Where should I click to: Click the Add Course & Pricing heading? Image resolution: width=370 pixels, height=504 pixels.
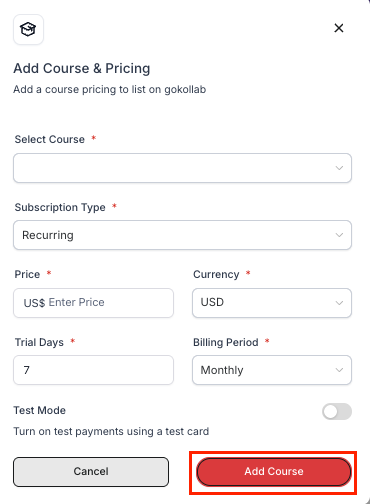[x=82, y=68]
